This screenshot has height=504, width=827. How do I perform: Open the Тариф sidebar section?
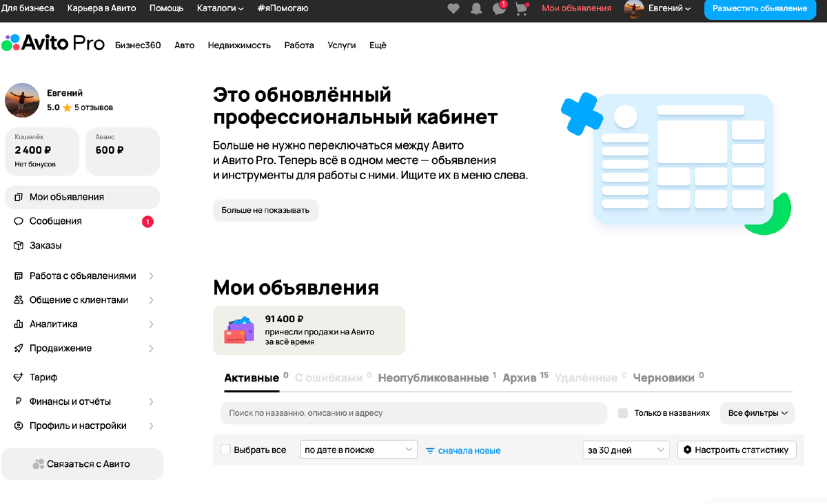(44, 377)
